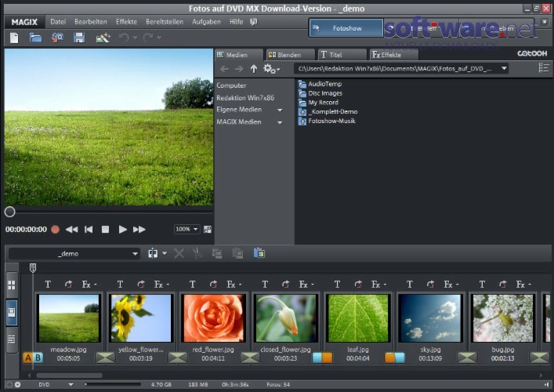This screenshot has height=392, width=554.
Task: Switch to the Medien tab
Action: click(x=239, y=55)
